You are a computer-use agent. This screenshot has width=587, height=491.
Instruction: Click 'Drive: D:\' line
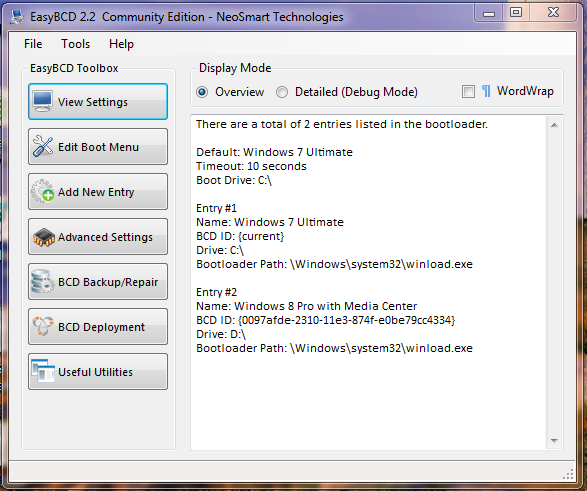221,334
